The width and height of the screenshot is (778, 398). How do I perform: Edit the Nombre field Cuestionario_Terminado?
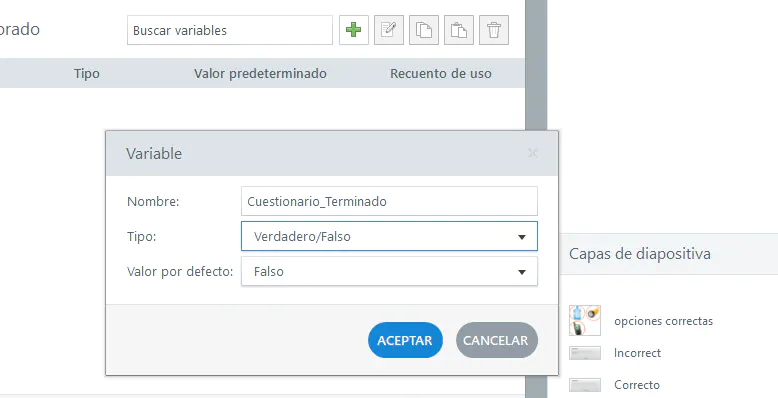point(389,201)
